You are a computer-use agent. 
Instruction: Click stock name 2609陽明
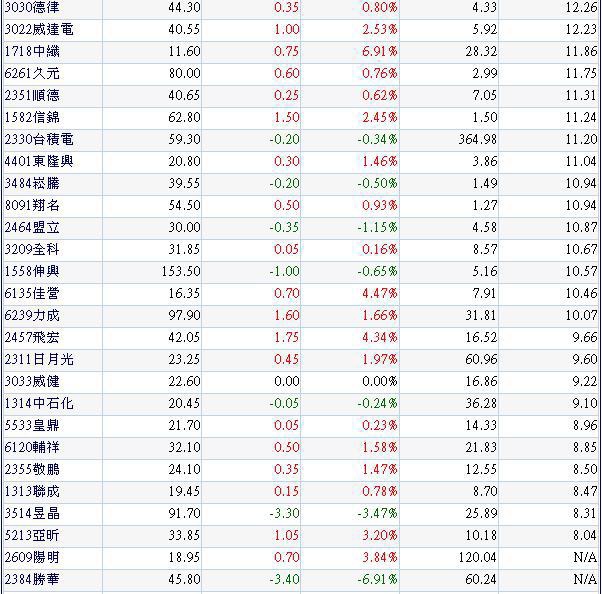point(32,557)
